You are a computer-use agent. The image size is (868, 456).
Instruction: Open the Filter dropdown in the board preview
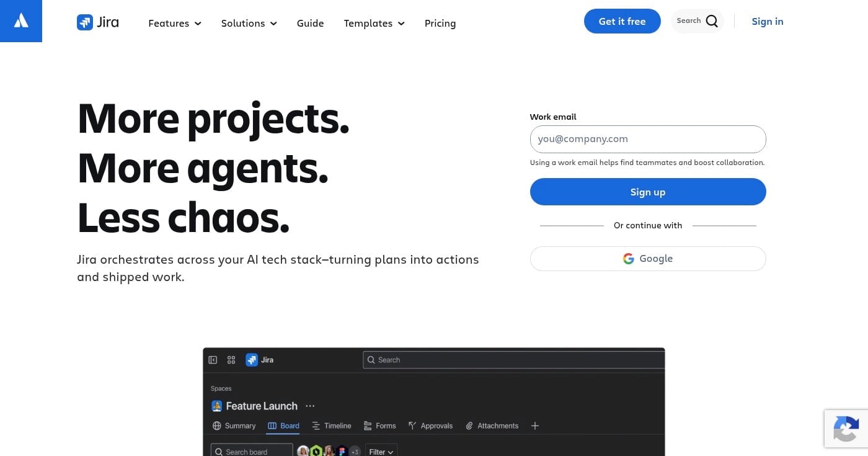(x=381, y=452)
